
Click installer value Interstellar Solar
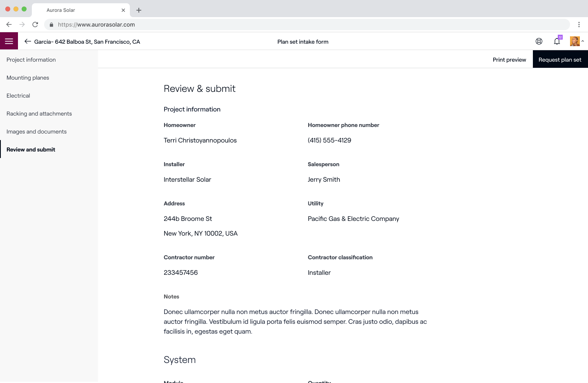(x=187, y=180)
